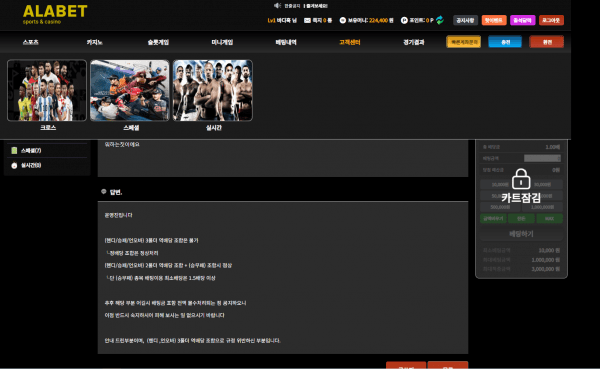Click the red 환전 button
600x369 pixels.
(547, 42)
